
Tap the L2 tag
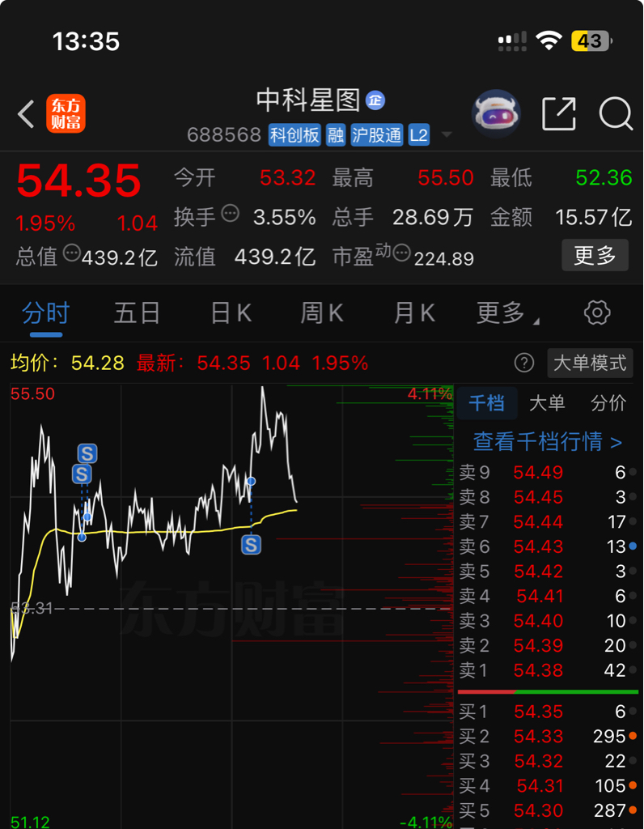tap(418, 135)
